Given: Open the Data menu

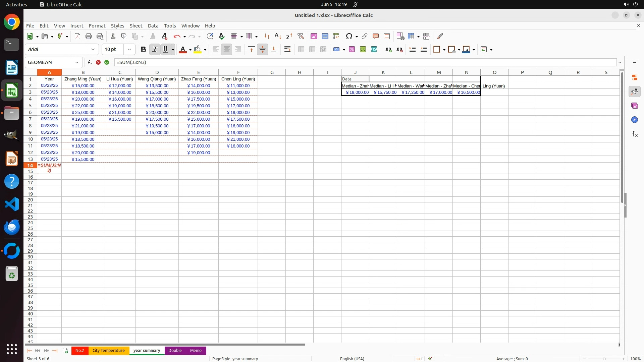Looking at the screenshot, I should 153,26.
